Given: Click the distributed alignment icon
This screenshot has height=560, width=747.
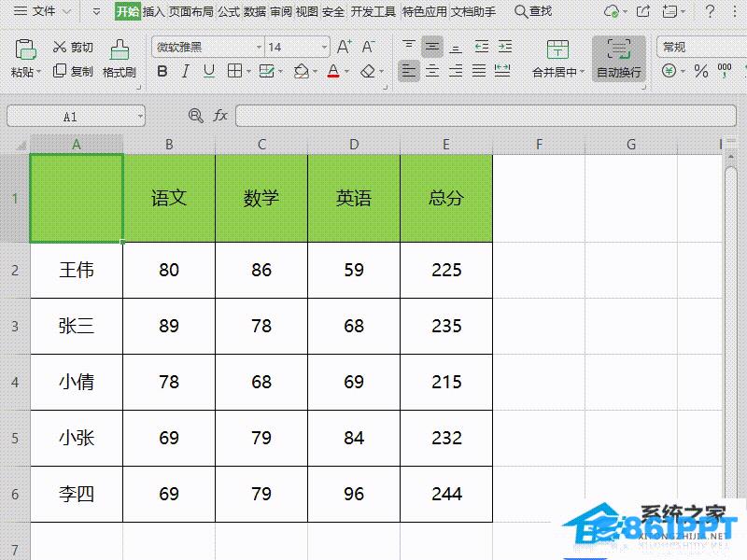Looking at the screenshot, I should (x=502, y=72).
